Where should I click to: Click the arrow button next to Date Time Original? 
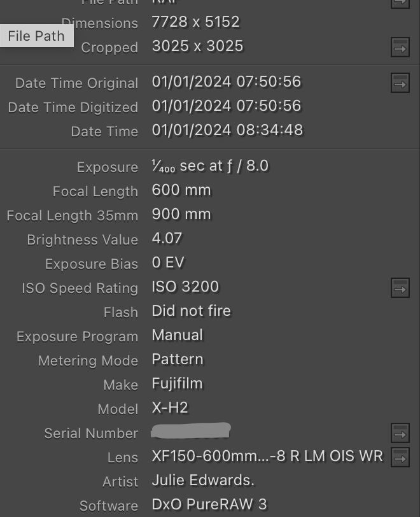(x=400, y=83)
